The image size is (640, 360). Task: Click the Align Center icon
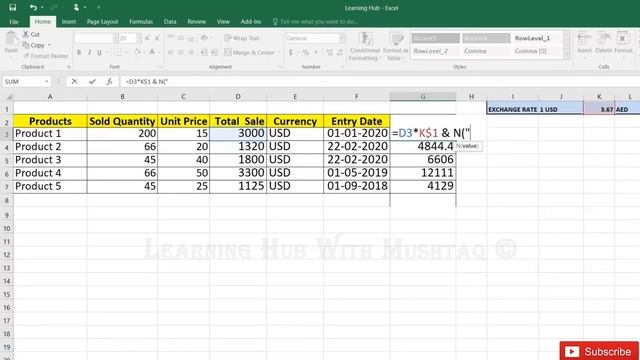point(180,52)
